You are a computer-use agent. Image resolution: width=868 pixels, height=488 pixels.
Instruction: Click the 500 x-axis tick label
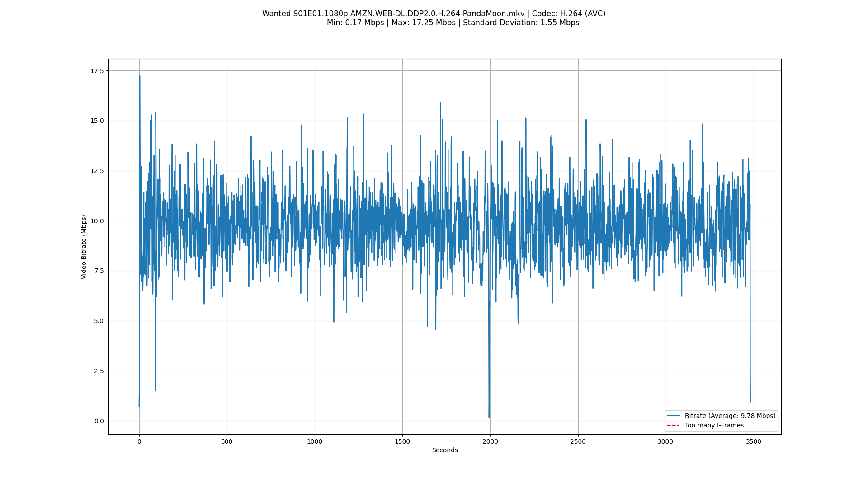[227, 441]
